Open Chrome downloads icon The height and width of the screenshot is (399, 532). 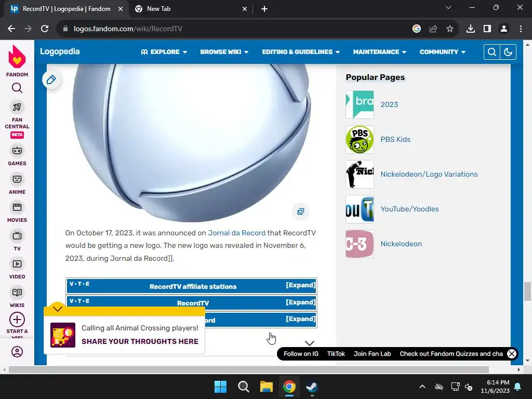click(x=471, y=29)
